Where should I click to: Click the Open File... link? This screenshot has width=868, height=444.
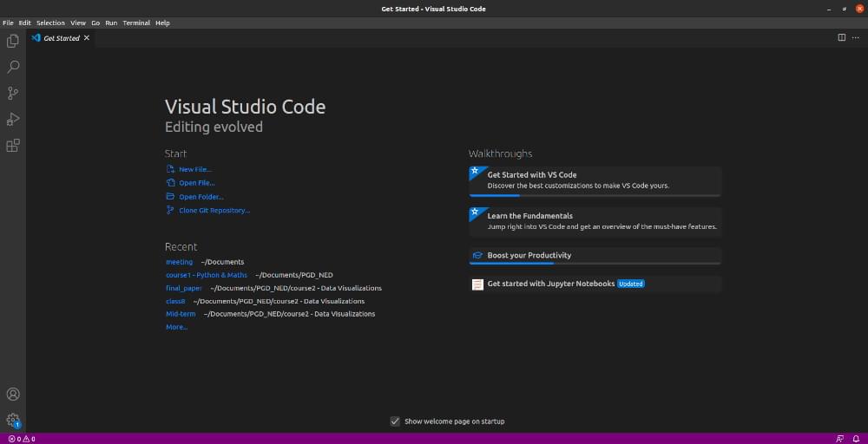click(190, 183)
